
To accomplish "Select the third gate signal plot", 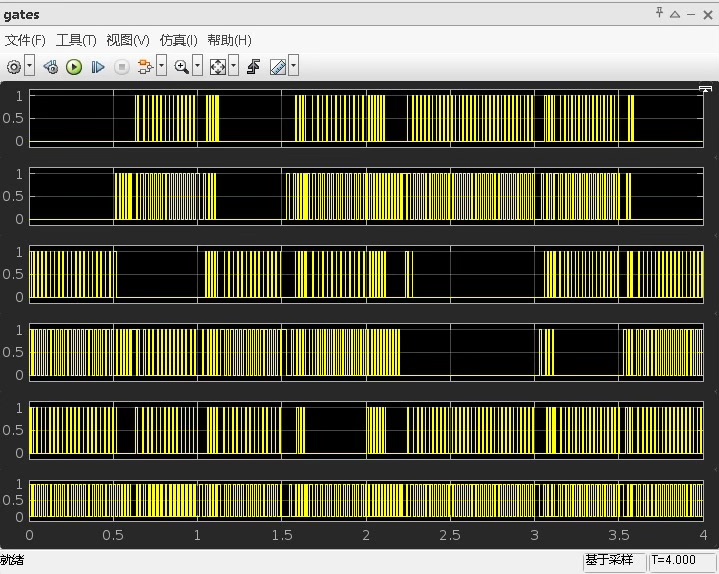I will coord(366,274).
